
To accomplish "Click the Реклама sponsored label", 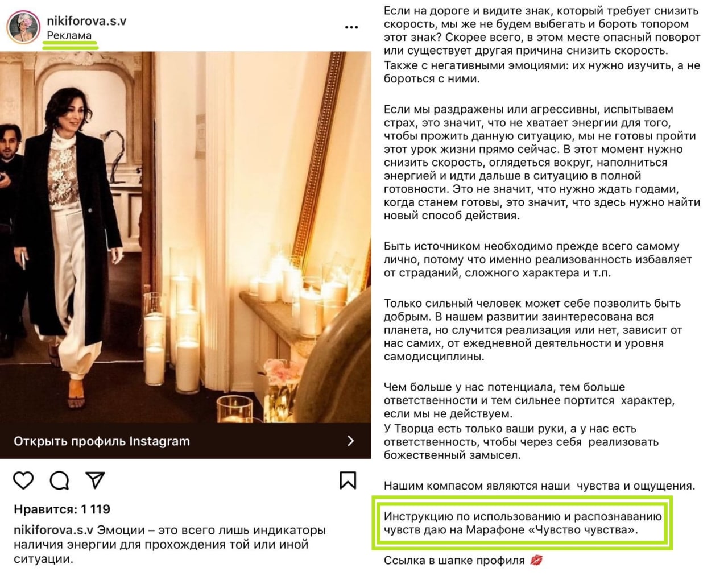I will click(69, 35).
